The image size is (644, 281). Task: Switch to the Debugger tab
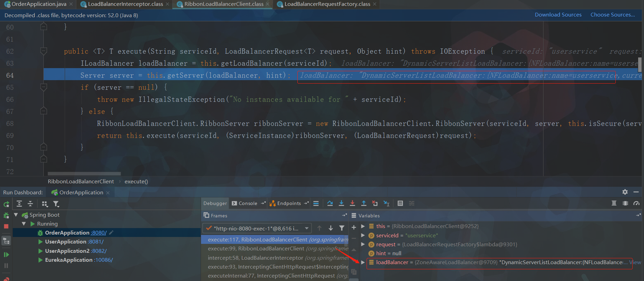click(215, 203)
